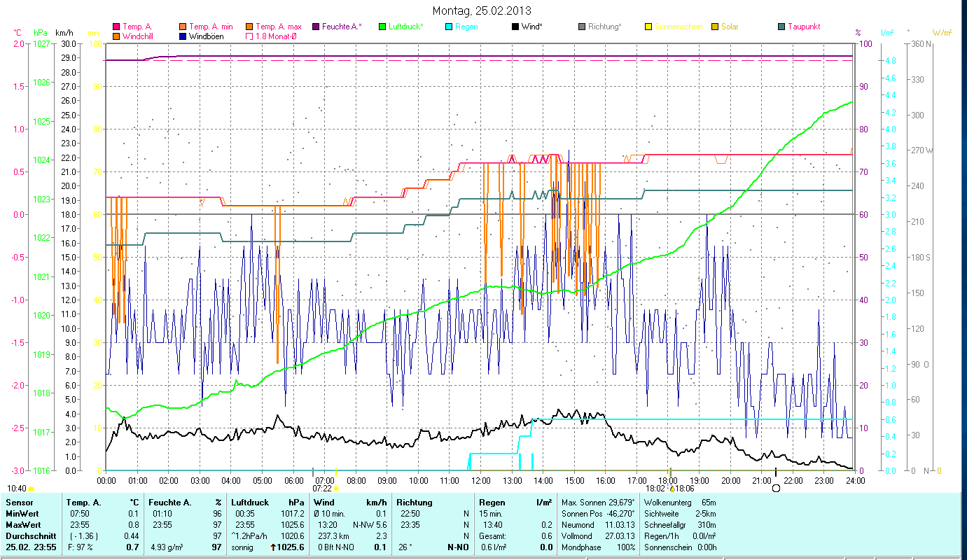Click the moon phase circle on time axis

[776, 488]
